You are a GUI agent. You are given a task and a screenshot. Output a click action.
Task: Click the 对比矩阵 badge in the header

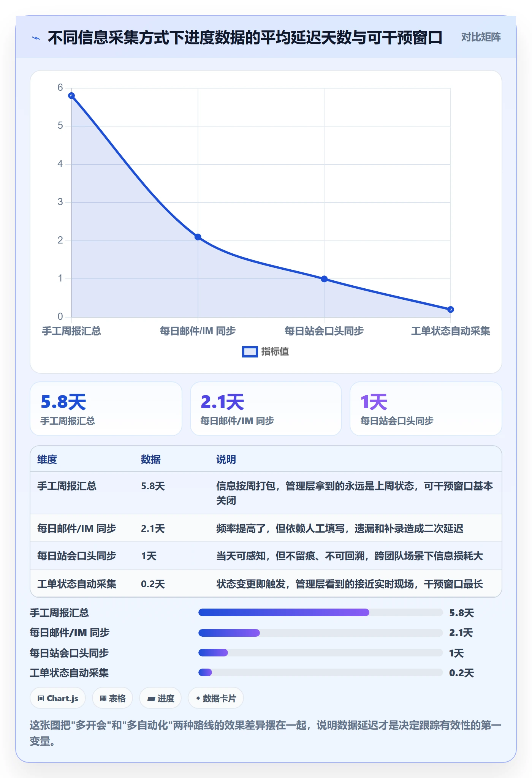[x=481, y=37]
